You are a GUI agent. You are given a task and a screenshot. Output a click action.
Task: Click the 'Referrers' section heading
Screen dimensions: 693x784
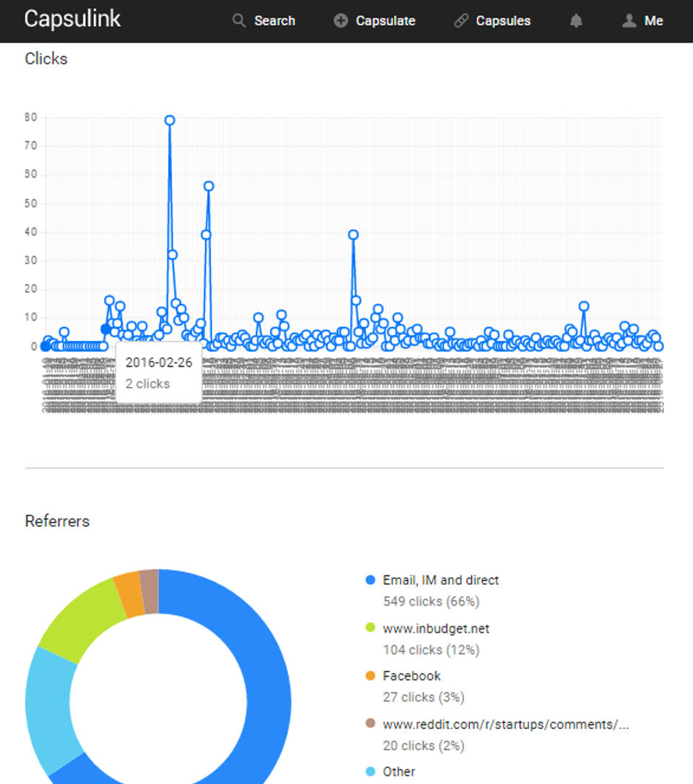point(57,521)
